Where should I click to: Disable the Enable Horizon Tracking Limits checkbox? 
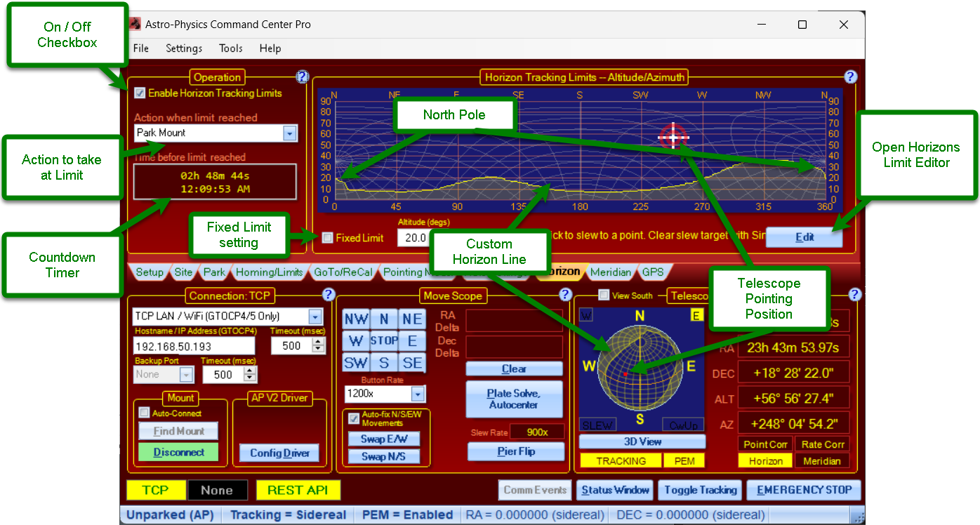coord(140,93)
